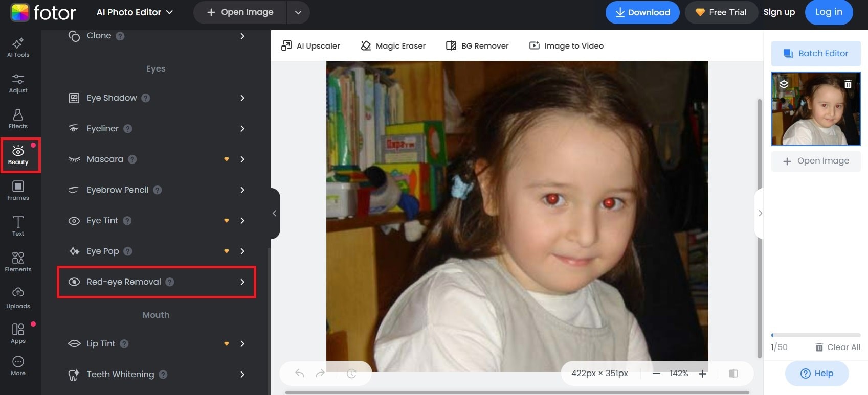Viewport: 868px width, 395px height.
Task: Open the Adjust sidebar panel
Action: pyautogui.click(x=18, y=83)
